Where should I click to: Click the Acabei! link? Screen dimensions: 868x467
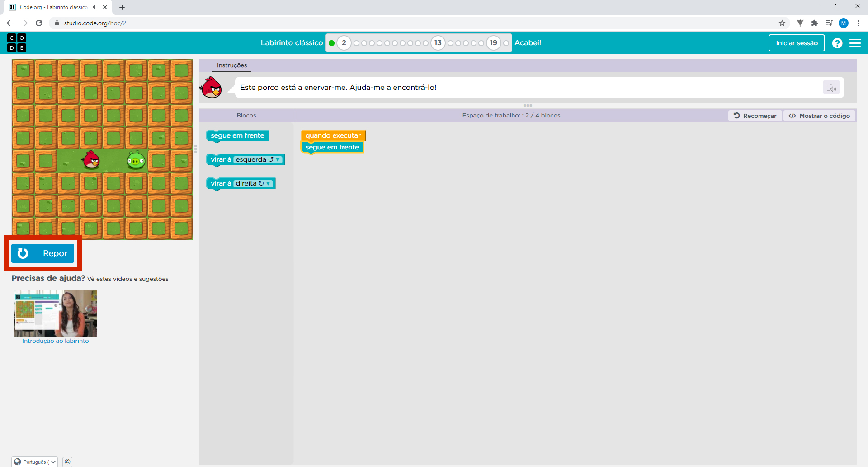528,43
